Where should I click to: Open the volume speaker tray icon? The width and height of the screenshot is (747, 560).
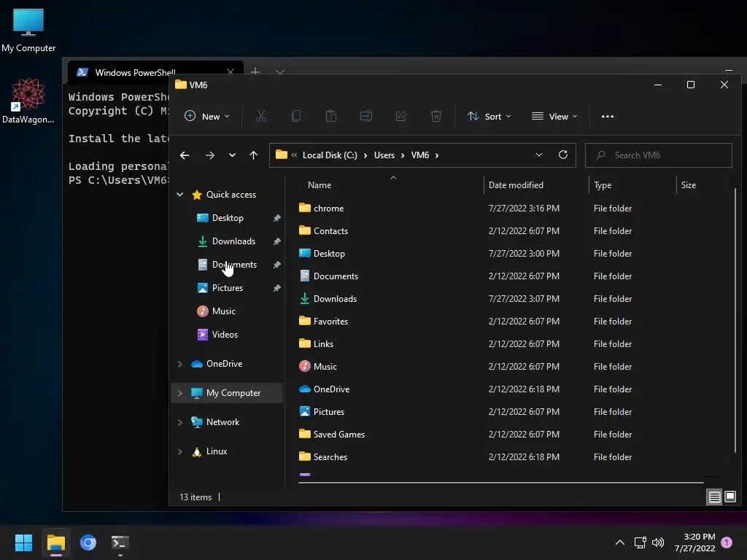[x=658, y=542]
